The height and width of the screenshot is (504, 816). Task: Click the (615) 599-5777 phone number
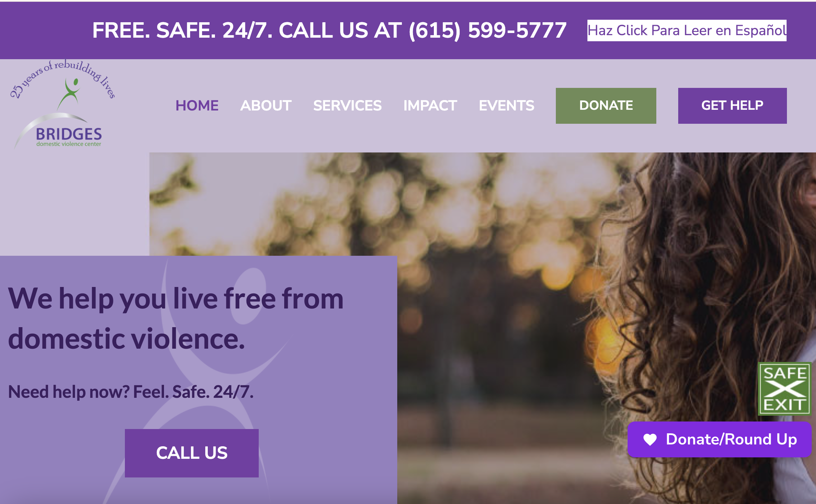point(488,30)
